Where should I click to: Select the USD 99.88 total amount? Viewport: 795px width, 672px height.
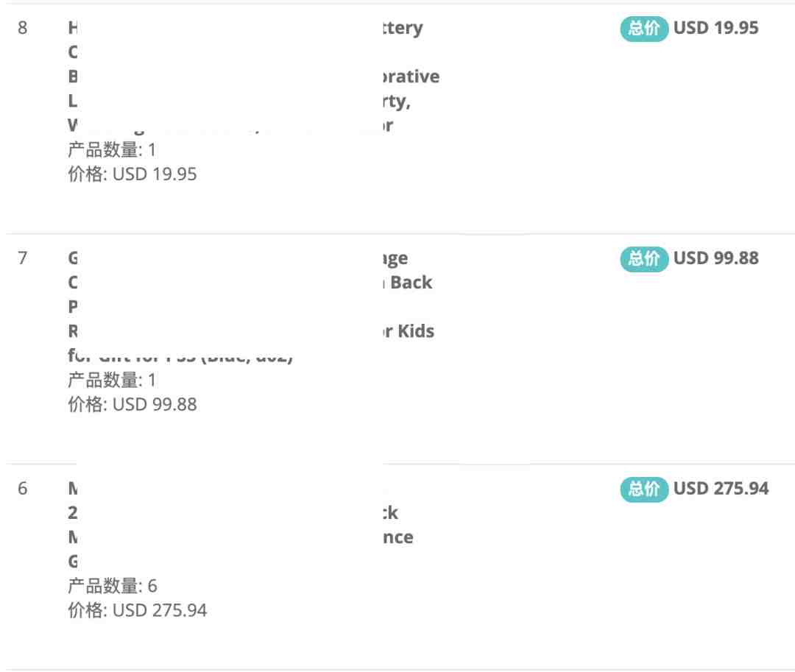pos(716,258)
